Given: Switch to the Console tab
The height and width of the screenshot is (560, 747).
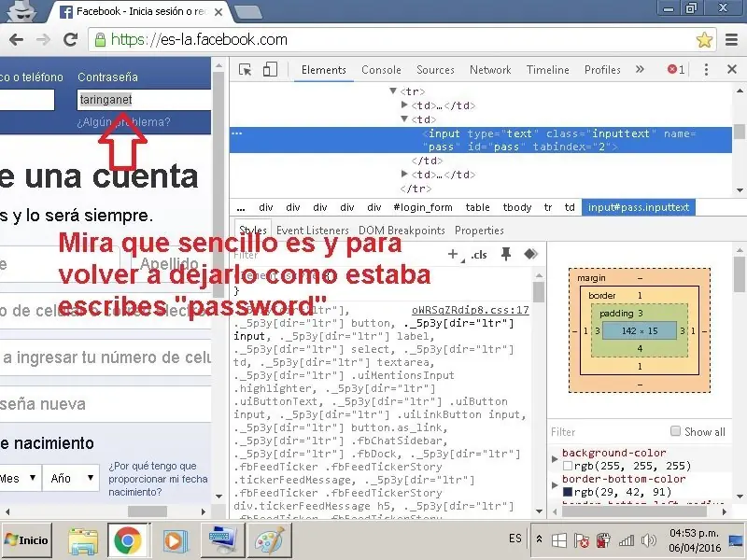Looking at the screenshot, I should (x=381, y=70).
